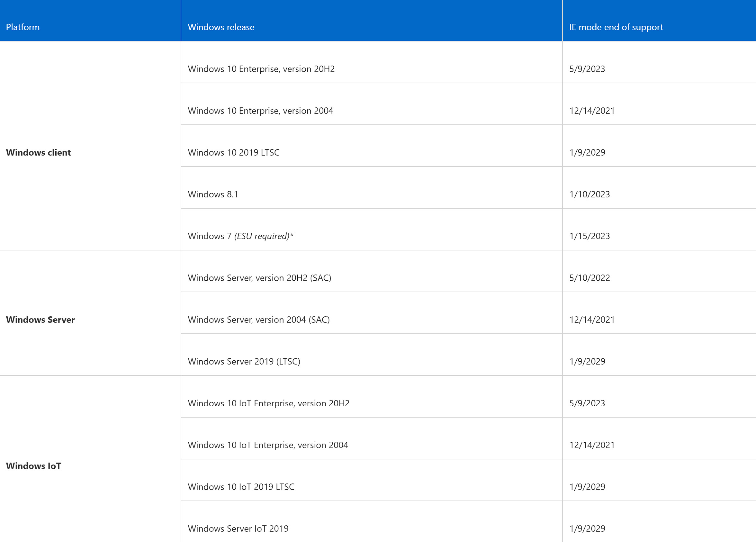
Task: Select the Windows IoT platform label
Action: coord(34,466)
